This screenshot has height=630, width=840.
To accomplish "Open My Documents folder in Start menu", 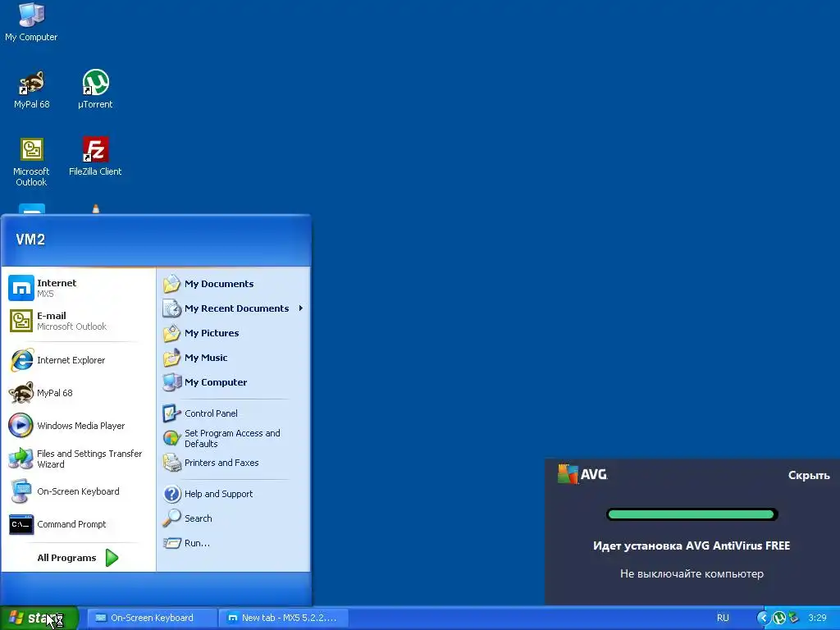I will point(234,284).
